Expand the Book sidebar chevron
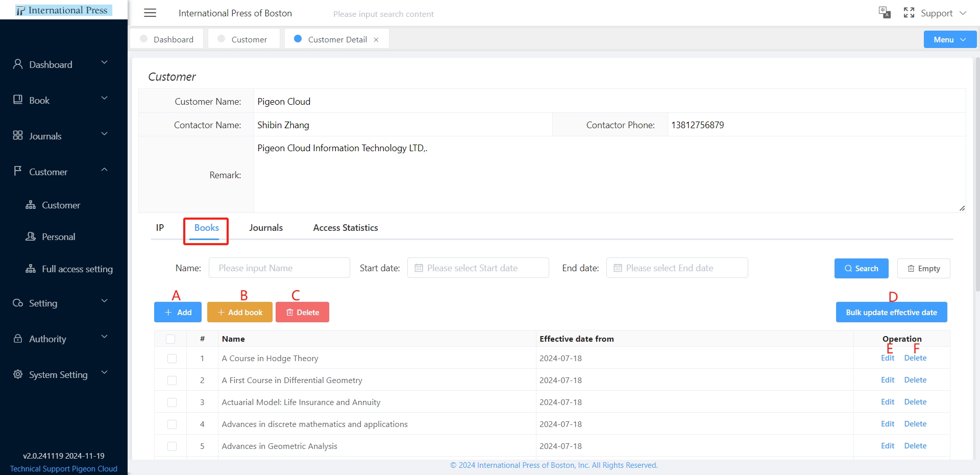980x475 pixels. [104, 98]
